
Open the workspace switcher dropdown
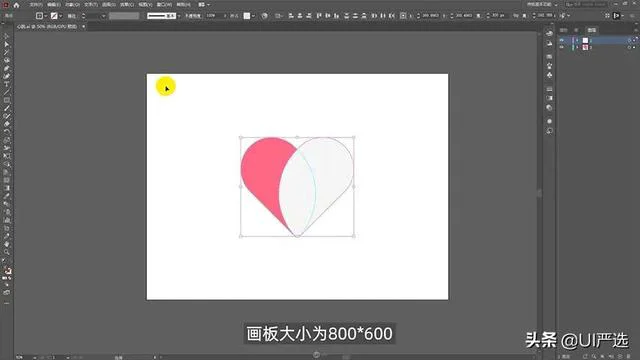click(x=542, y=4)
